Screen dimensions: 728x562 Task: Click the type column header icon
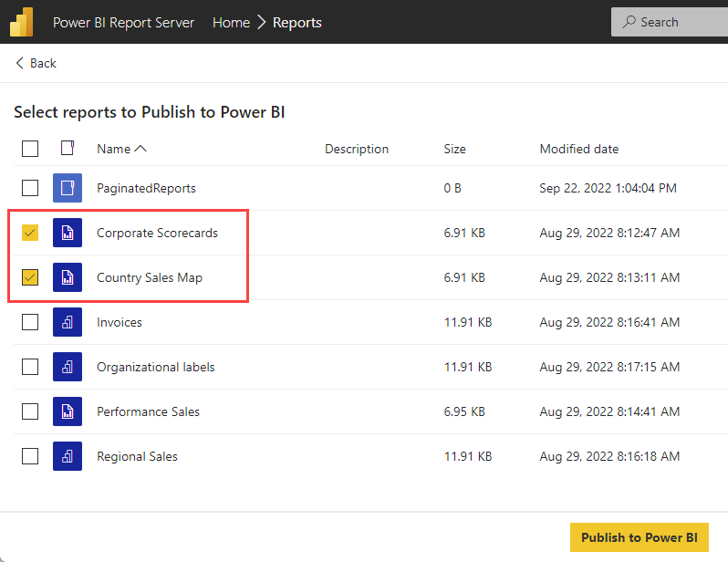point(68,148)
